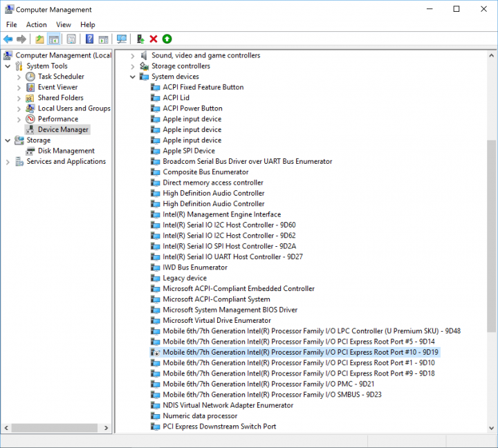This screenshot has width=498, height=448.
Task: Expand the Task Scheduler node
Action: 19,77
